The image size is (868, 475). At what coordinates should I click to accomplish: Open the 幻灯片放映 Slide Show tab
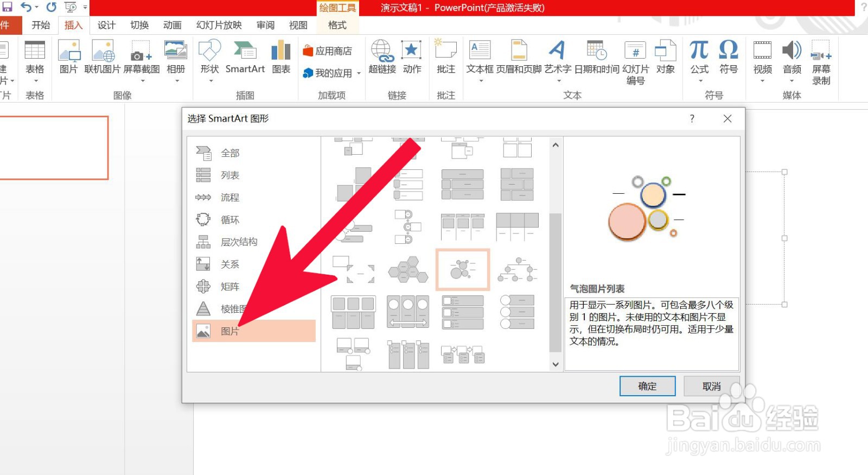[x=219, y=25]
